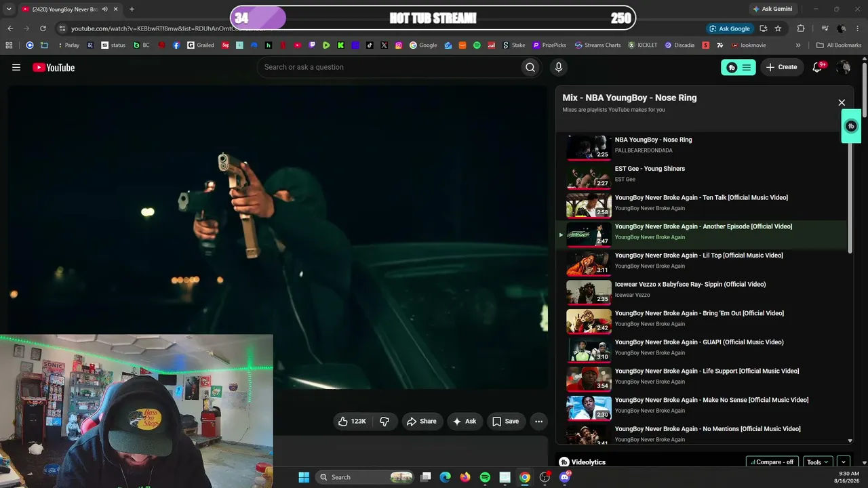Open the Create menu
868x488 pixels.
coord(782,67)
